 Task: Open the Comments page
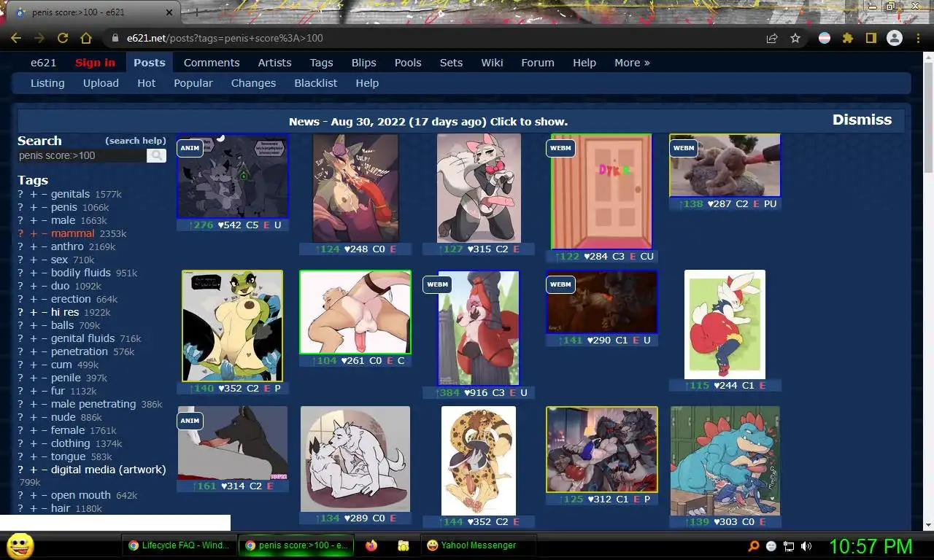[212, 63]
